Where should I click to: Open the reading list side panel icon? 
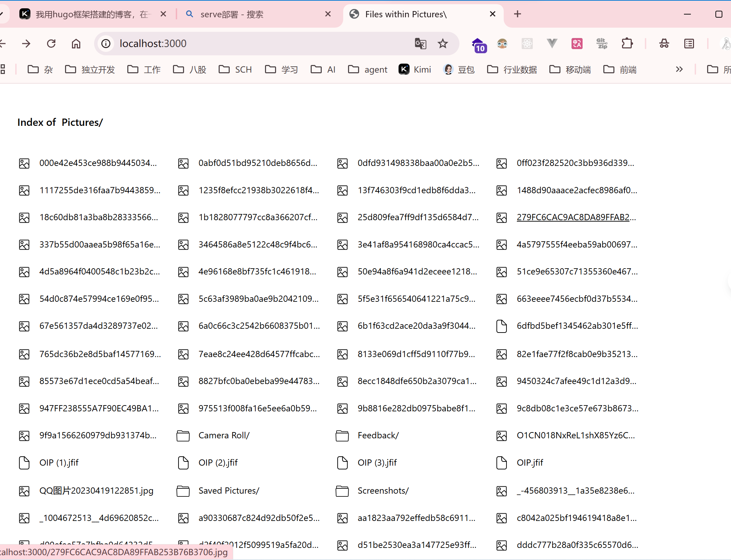[x=689, y=44]
